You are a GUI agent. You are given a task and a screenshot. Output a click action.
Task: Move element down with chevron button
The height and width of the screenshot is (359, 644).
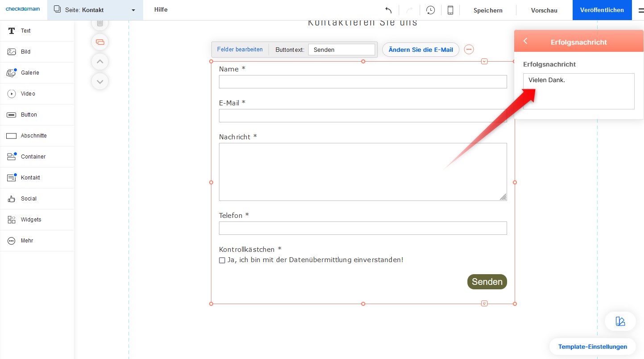coord(100,81)
